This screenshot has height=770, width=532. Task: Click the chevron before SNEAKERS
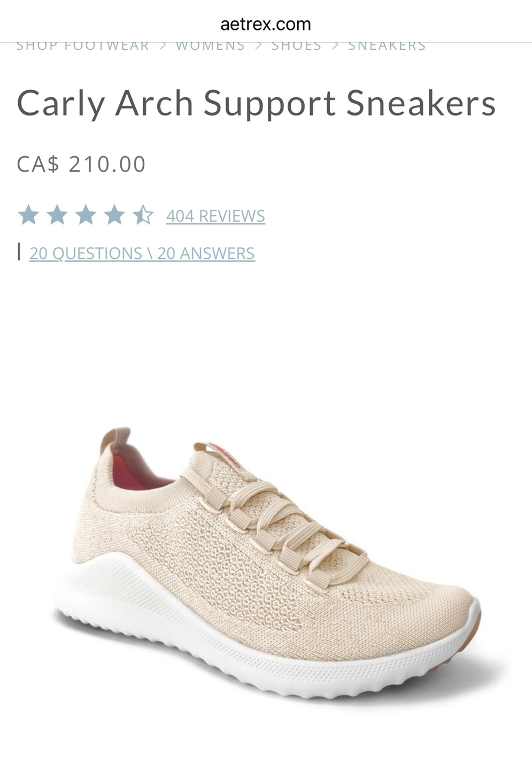pos(336,47)
